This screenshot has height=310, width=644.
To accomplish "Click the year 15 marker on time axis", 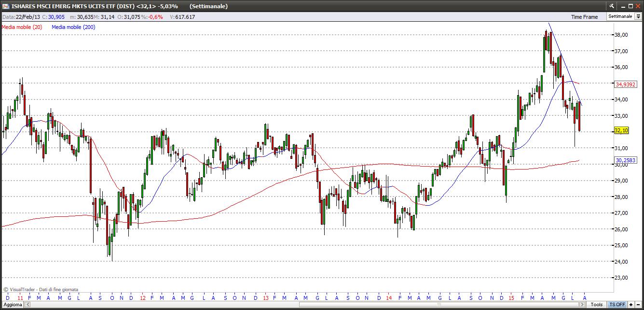I will pos(511,297).
